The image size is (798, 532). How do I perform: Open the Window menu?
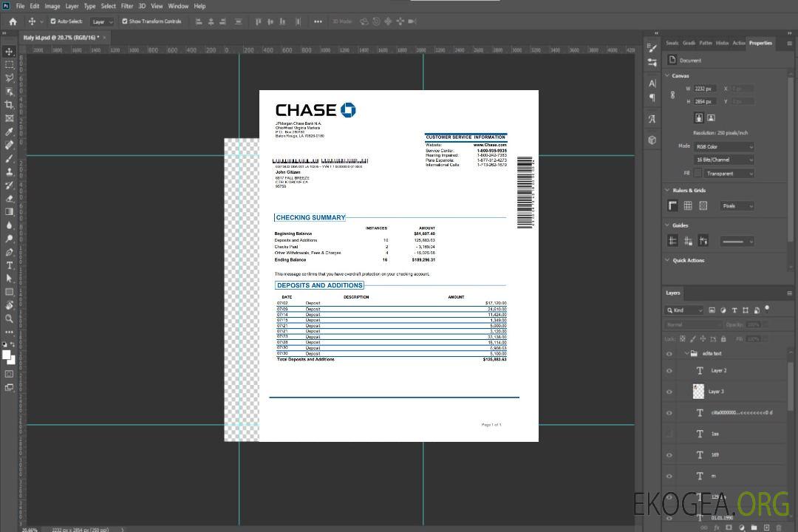tap(178, 6)
